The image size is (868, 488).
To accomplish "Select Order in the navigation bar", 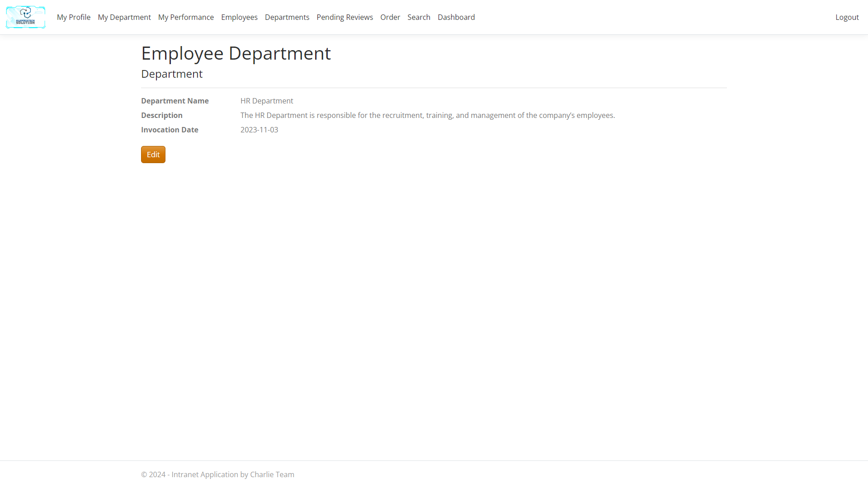I will coord(390,17).
